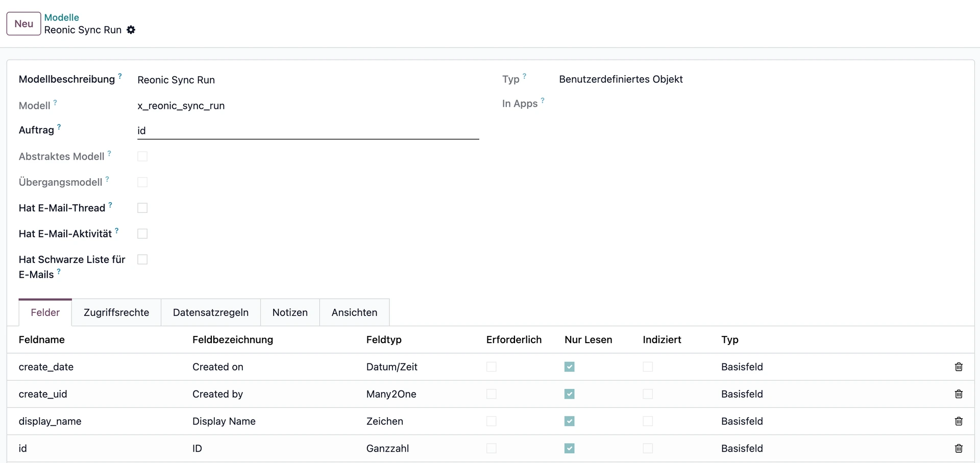Check Hat Schwarze Liste für E-Mails
Viewport: 980px width, 463px height.
click(142, 260)
